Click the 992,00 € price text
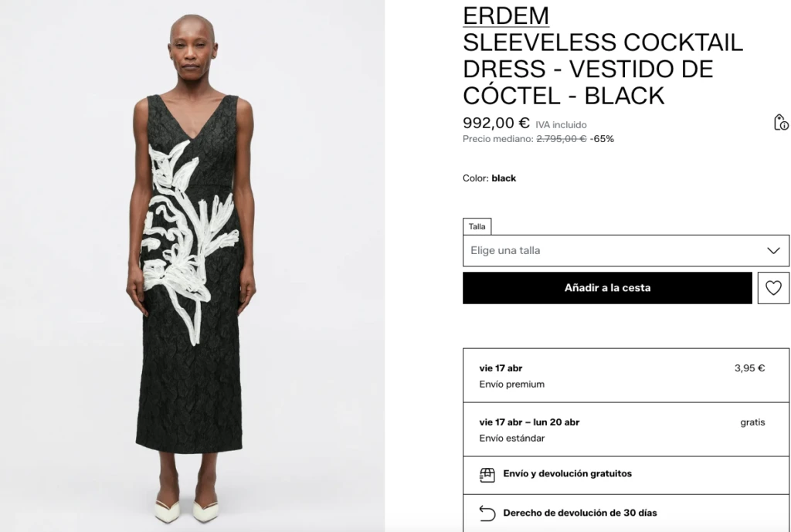The image size is (791, 532). point(496,123)
